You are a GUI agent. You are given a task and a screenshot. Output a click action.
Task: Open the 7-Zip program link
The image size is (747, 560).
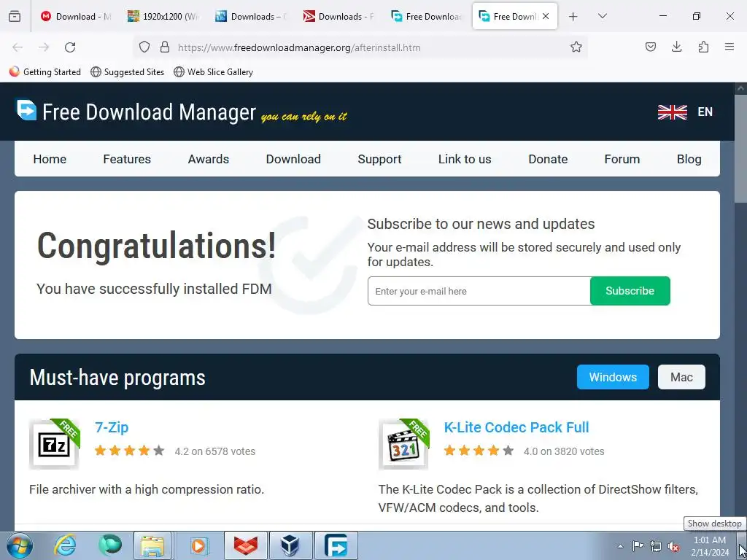112,427
